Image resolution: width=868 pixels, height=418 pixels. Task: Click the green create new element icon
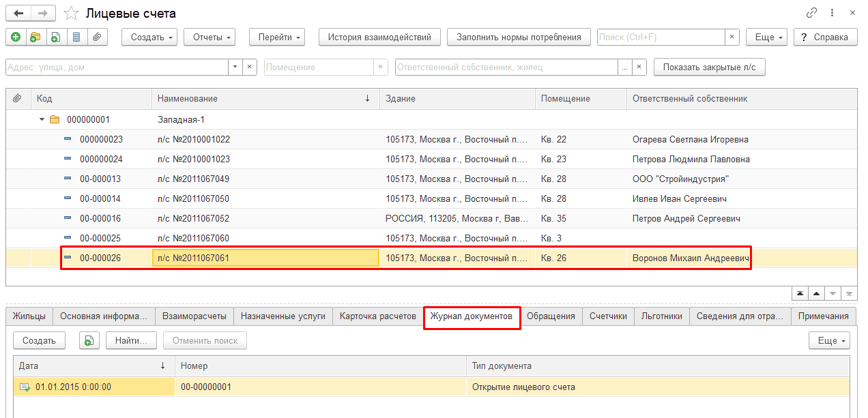click(x=16, y=37)
